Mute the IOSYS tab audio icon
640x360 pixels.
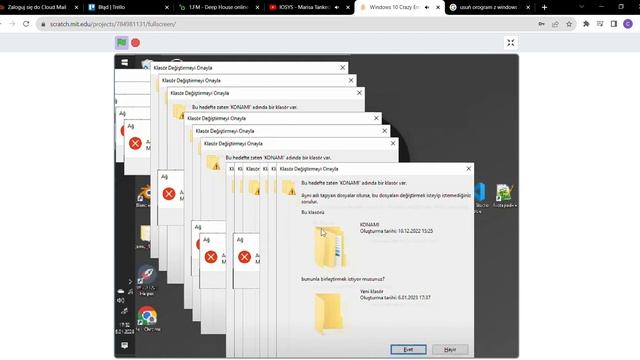337,7
